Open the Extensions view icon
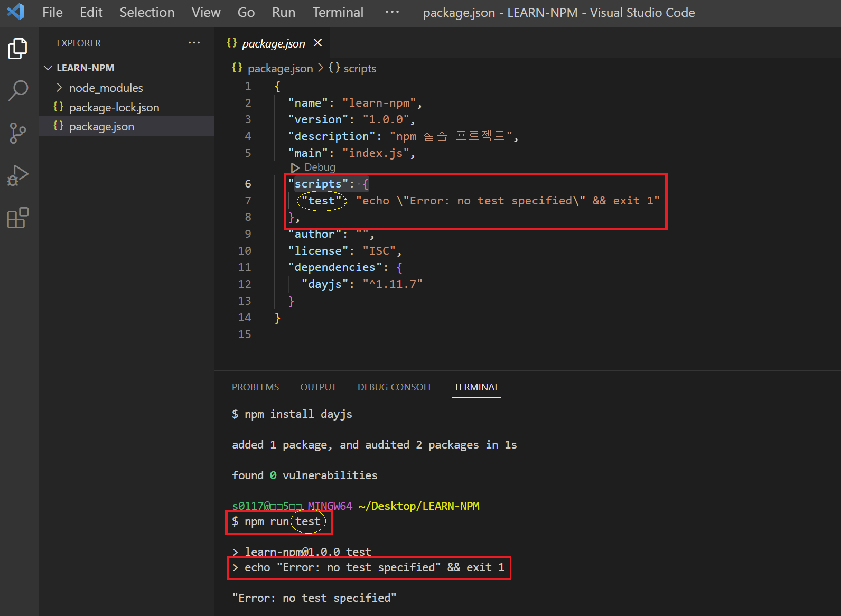Screen dimensions: 841x616 point(18,218)
